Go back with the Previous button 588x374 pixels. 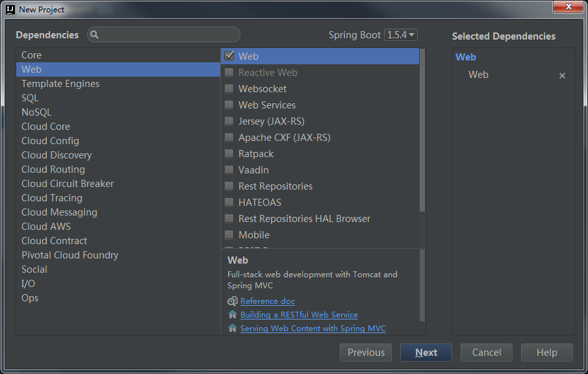point(366,353)
